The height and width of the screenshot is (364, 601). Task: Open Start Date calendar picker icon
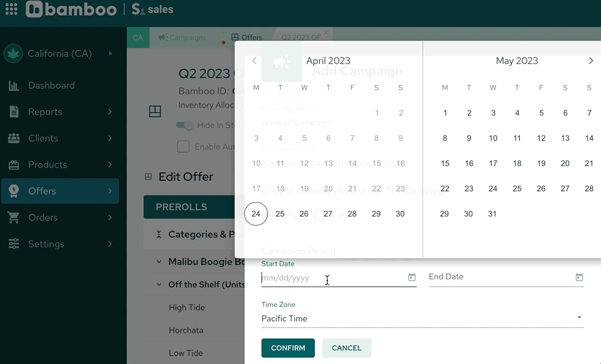click(x=412, y=277)
